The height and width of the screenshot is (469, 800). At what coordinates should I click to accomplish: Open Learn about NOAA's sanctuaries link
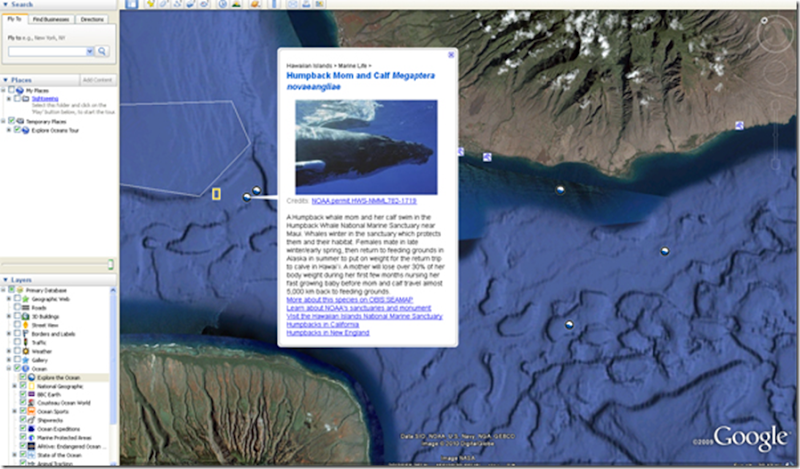click(x=359, y=308)
